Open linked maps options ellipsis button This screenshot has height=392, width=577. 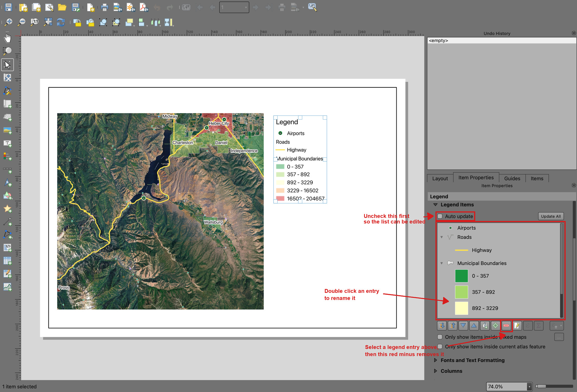559,337
